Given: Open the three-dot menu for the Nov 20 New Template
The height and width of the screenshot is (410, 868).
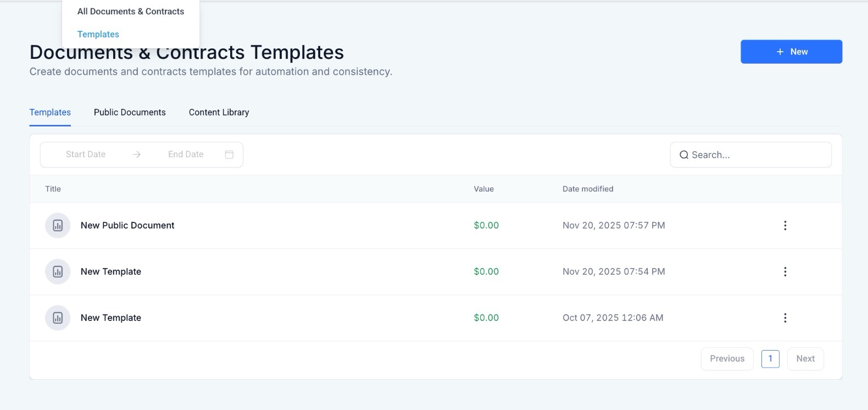Looking at the screenshot, I should click(x=785, y=272).
